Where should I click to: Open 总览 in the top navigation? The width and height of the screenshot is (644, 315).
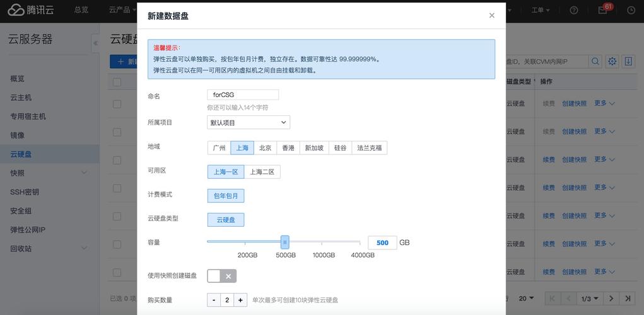[81, 10]
